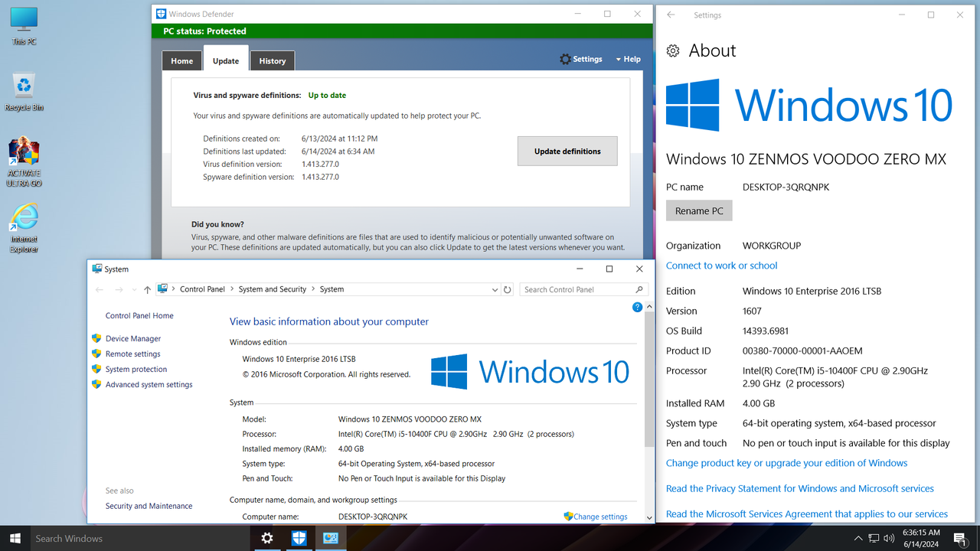Screen dimensions: 980x551
Task: Click breadcrumb chevron after Control Panel
Action: (232, 289)
